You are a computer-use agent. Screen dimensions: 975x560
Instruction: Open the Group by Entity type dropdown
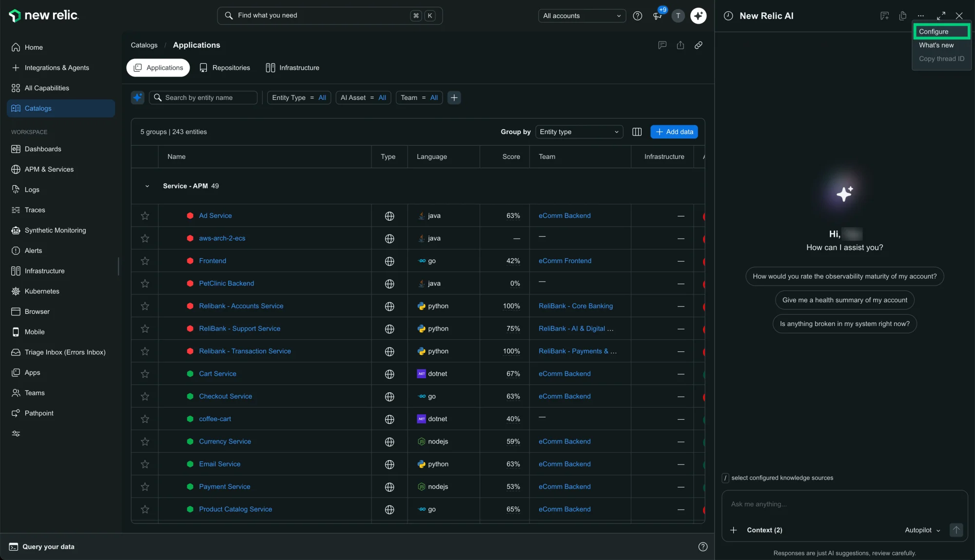(579, 132)
